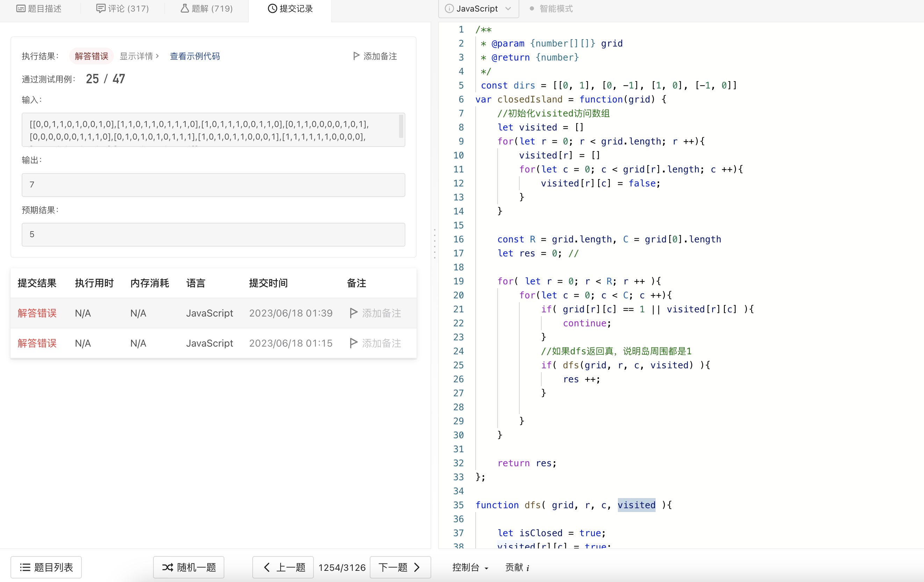Image resolution: width=924 pixels, height=582 pixels.
Task: Click the 25 / 47 passed cases count
Action: [105, 79]
